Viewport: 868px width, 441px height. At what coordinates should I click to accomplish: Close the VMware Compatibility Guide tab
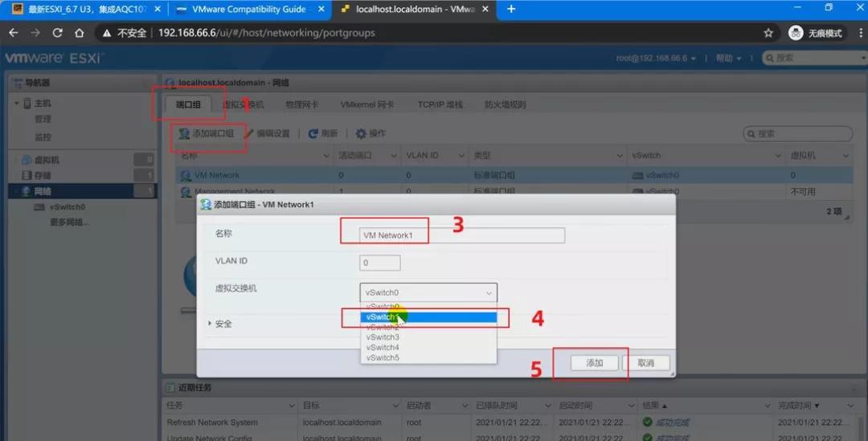click(x=321, y=9)
